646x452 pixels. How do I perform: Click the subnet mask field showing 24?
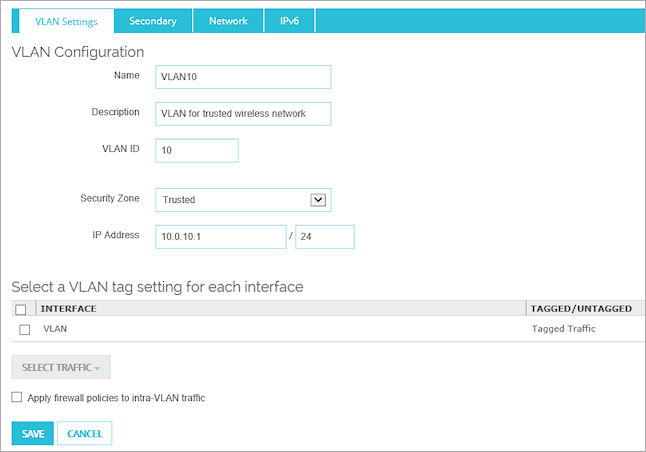[x=325, y=237]
